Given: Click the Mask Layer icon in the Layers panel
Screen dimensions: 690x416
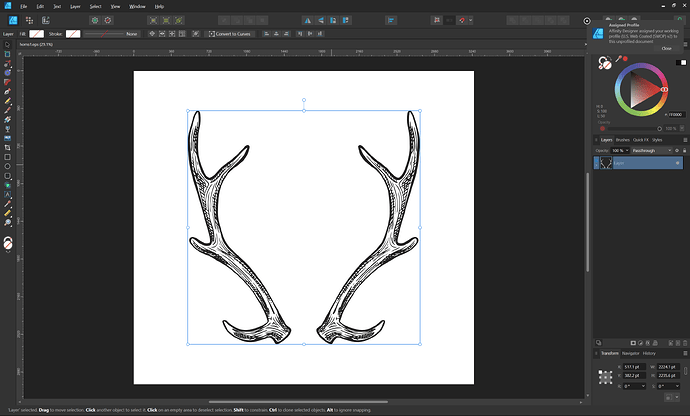Looking at the screenshot, I should 633,343.
